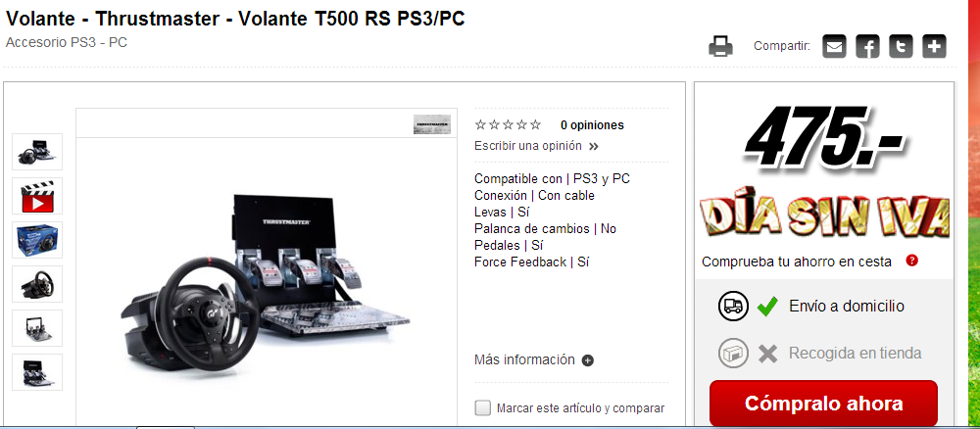Play the product video thumbnail
Viewport: 980px width, 429px height.
pos(37,196)
